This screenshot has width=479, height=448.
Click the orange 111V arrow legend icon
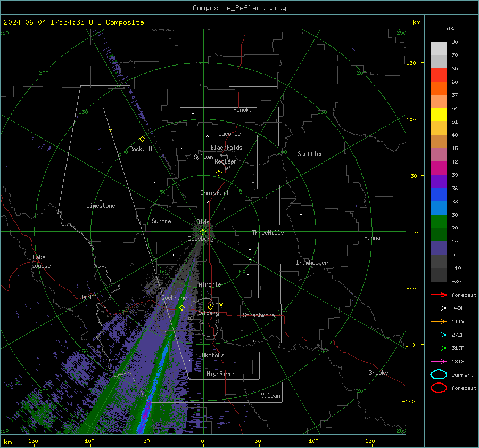click(439, 321)
